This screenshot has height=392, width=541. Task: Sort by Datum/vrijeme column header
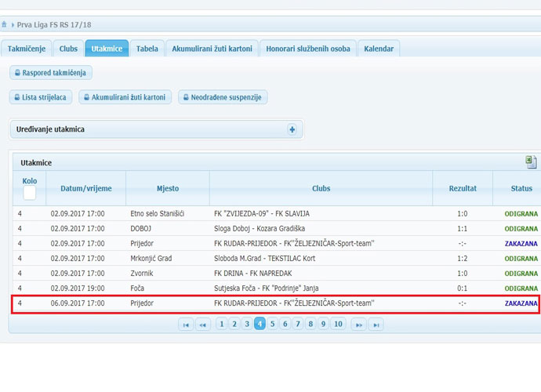point(86,188)
